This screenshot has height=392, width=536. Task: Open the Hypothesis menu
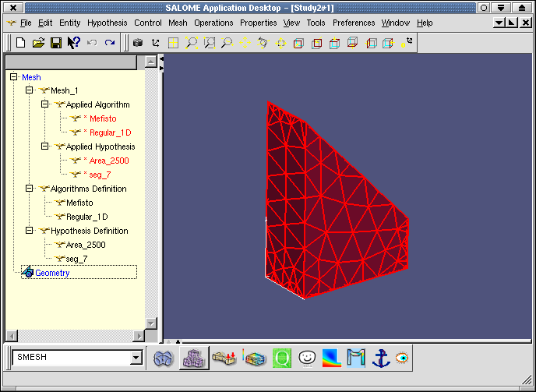click(107, 23)
